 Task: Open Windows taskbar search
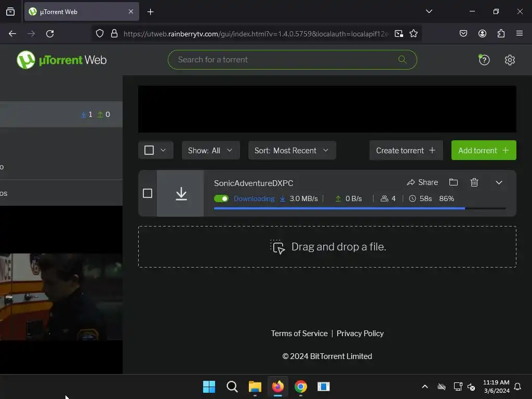[x=232, y=387]
